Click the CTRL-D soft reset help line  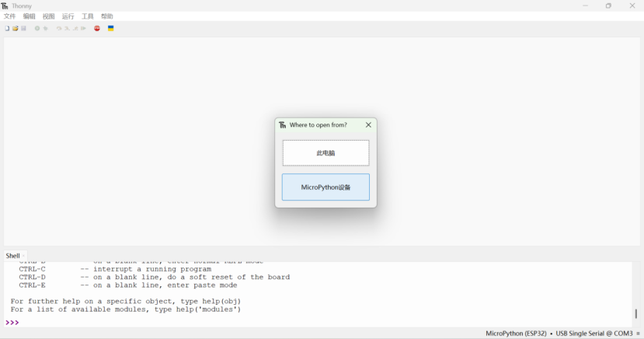coord(155,278)
